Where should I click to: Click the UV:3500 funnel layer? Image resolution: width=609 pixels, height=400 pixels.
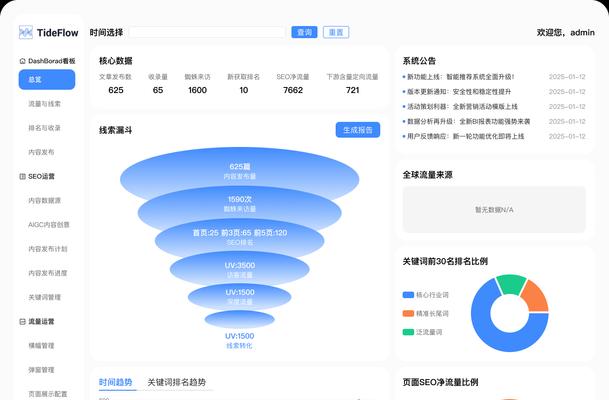coord(240,270)
